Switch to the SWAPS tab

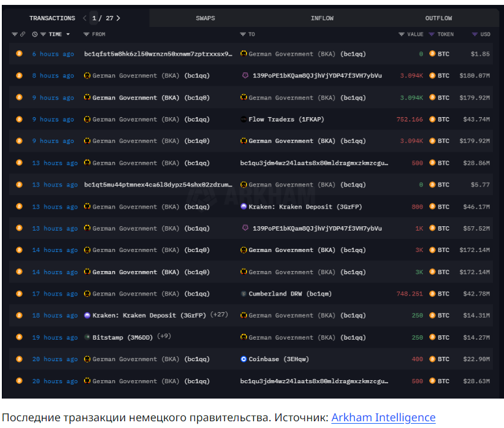click(205, 18)
